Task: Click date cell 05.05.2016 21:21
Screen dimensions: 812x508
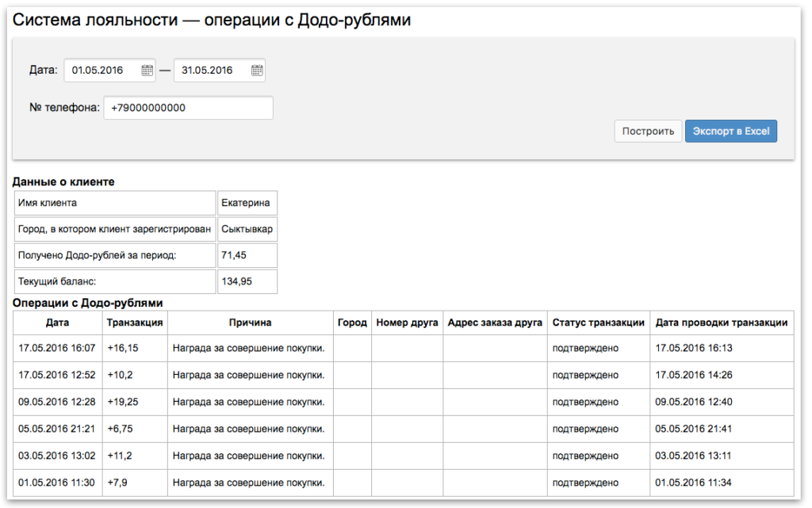Action: point(57,429)
